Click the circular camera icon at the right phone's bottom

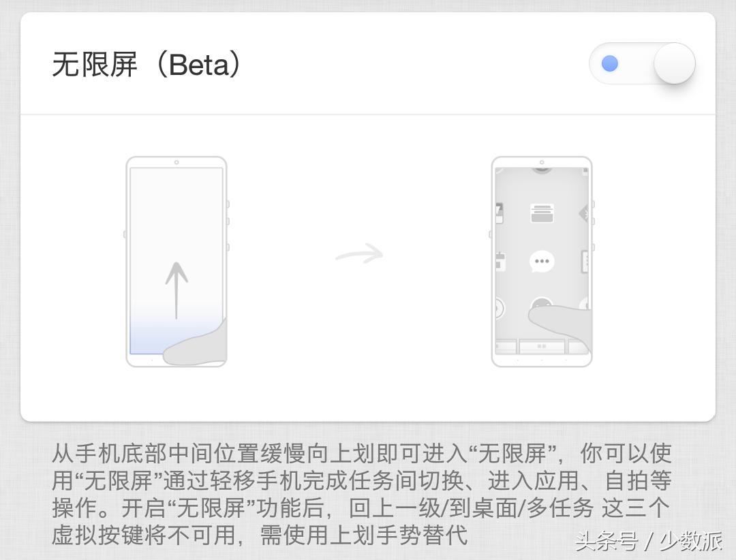point(542,304)
